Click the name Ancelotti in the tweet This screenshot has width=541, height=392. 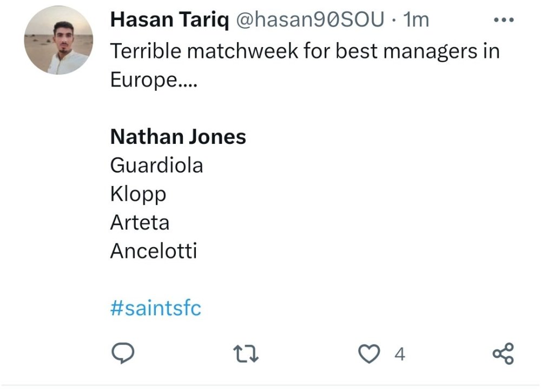tap(154, 251)
